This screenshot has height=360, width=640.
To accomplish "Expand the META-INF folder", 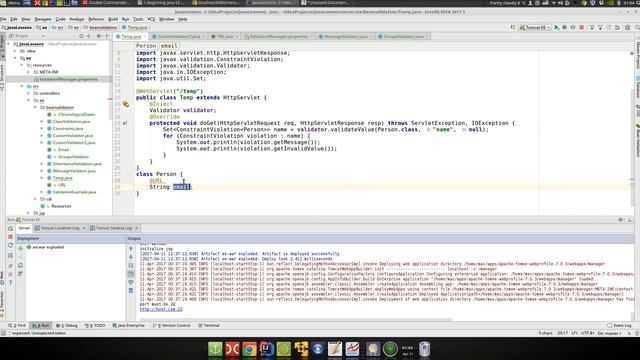I will click(29, 72).
